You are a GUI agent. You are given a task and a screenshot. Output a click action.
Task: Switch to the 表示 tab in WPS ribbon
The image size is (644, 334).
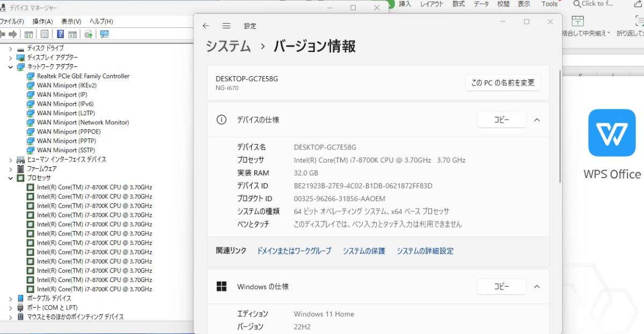524,4
